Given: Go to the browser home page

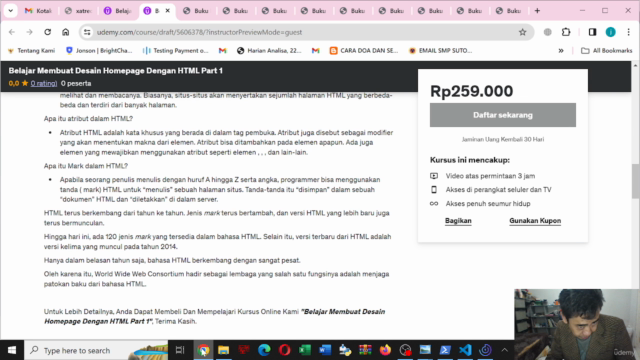Looking at the screenshot, I should tap(65, 32).
